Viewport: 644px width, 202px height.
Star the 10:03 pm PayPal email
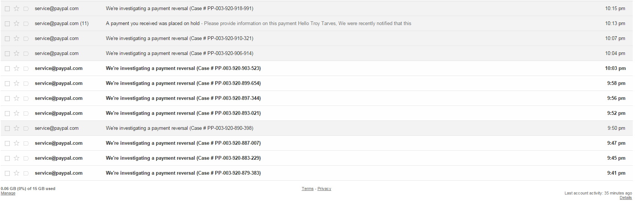pos(16,68)
